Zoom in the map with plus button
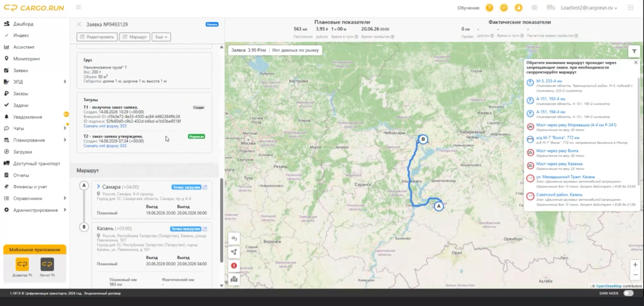The width and height of the screenshot is (644, 306). point(635,265)
